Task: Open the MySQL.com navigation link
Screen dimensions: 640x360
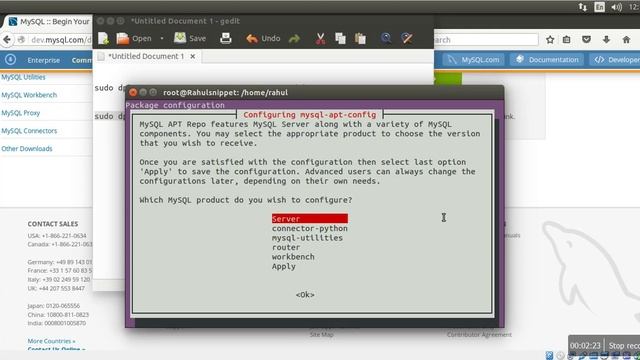Action: (x=474, y=60)
